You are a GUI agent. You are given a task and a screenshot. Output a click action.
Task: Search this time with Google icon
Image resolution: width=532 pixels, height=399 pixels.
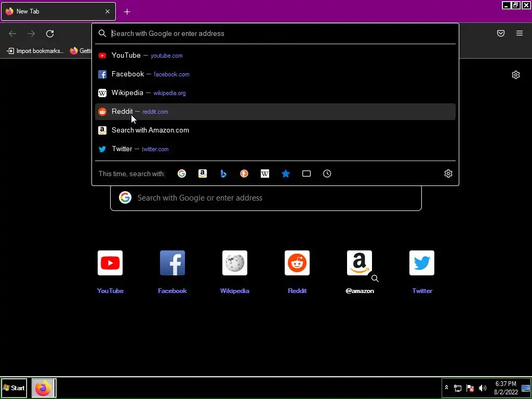click(x=182, y=174)
